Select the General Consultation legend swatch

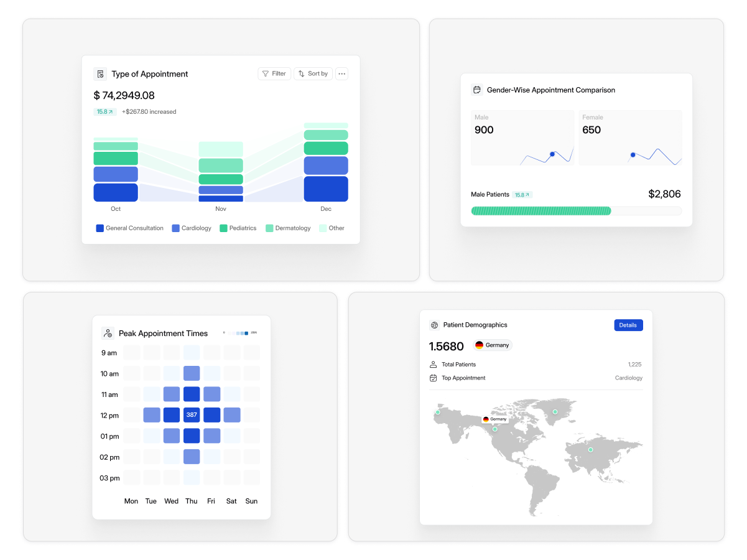click(x=100, y=228)
